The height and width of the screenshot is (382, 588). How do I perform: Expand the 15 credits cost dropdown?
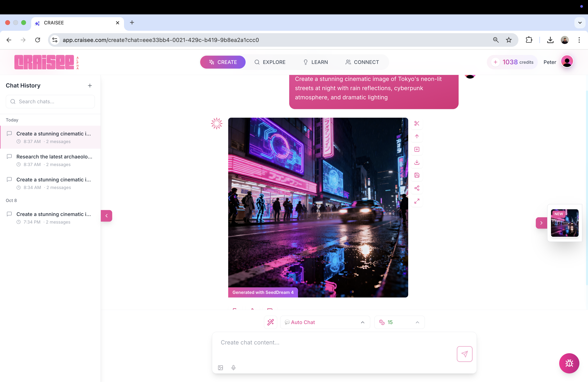click(x=399, y=322)
